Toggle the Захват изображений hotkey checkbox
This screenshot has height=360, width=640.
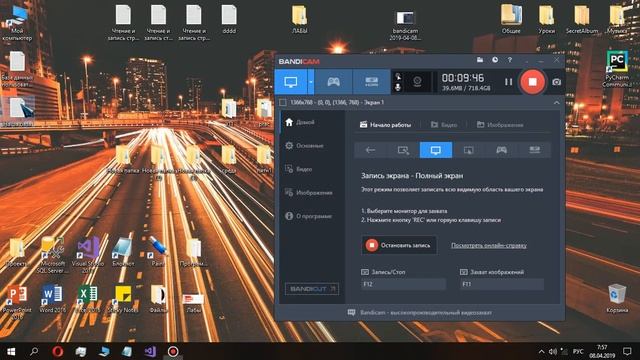pos(463,272)
